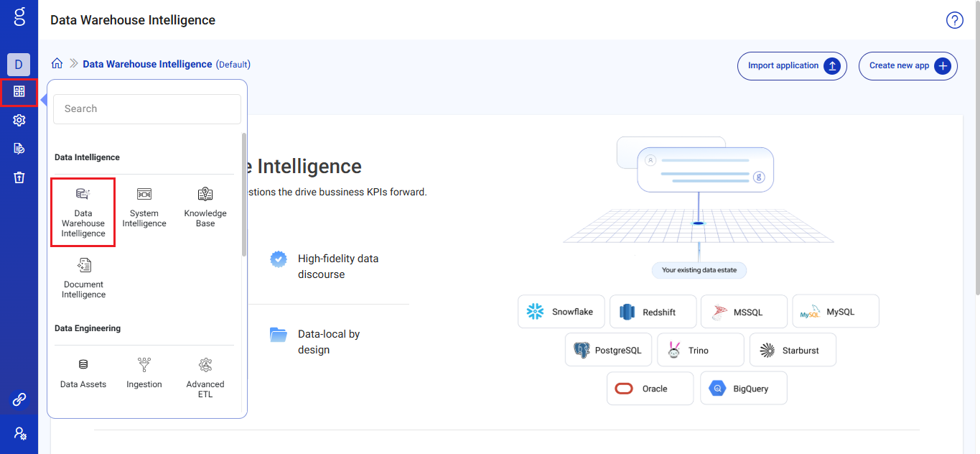The image size is (980, 454).
Task: Open System Intelligence app
Action: [x=144, y=208]
